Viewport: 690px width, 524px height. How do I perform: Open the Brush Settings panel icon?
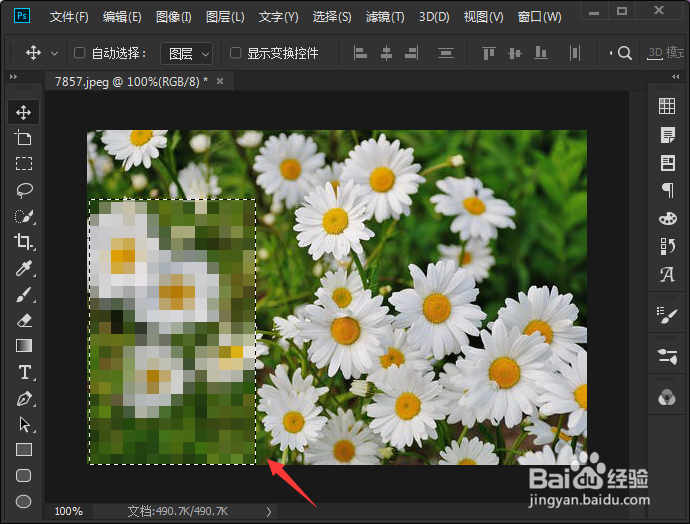point(667,315)
